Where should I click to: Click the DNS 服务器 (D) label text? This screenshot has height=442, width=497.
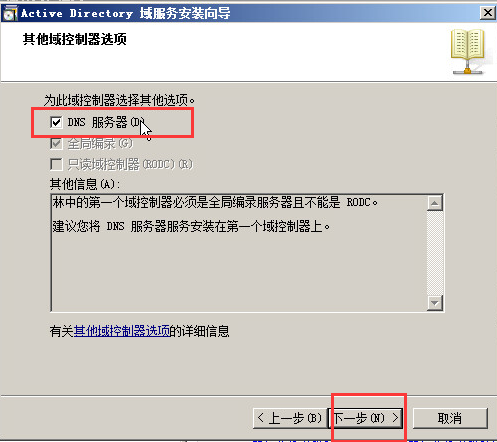point(106,122)
